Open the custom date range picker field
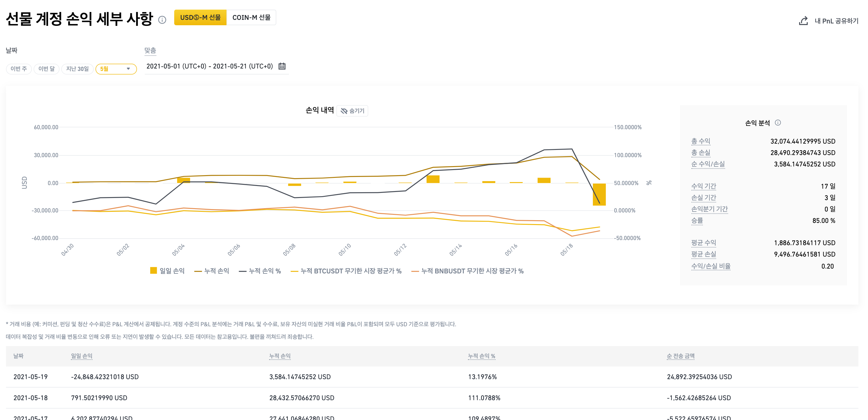 210,66
